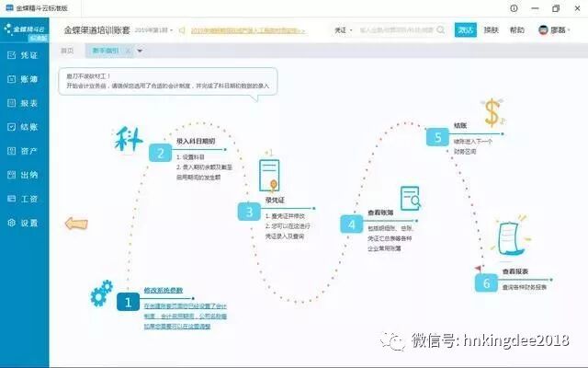Open the user account dropdown arrow

tap(569, 30)
